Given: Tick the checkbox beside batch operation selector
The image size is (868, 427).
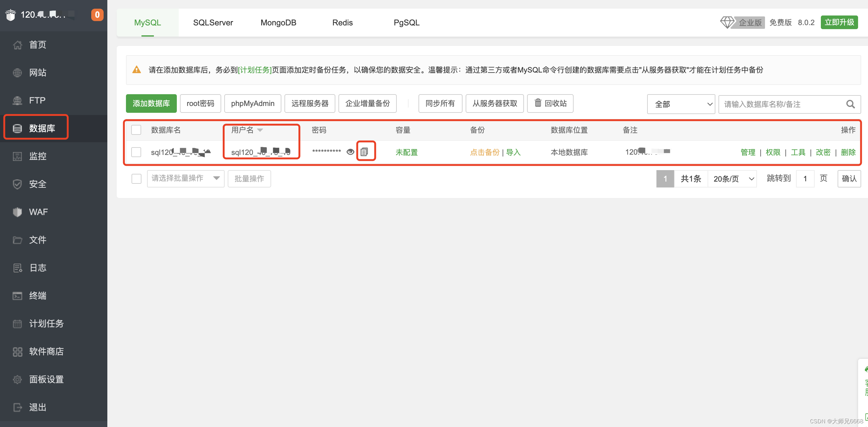Looking at the screenshot, I should click(136, 179).
